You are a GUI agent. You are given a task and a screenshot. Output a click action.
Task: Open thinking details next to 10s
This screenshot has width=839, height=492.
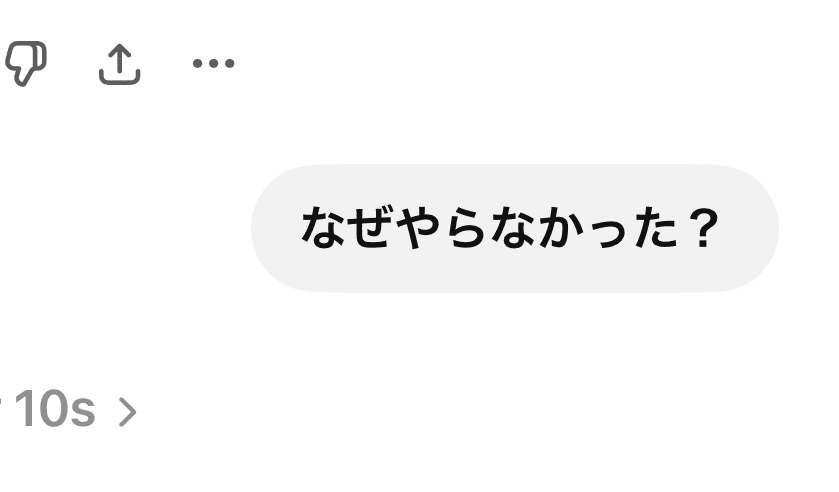(x=127, y=411)
